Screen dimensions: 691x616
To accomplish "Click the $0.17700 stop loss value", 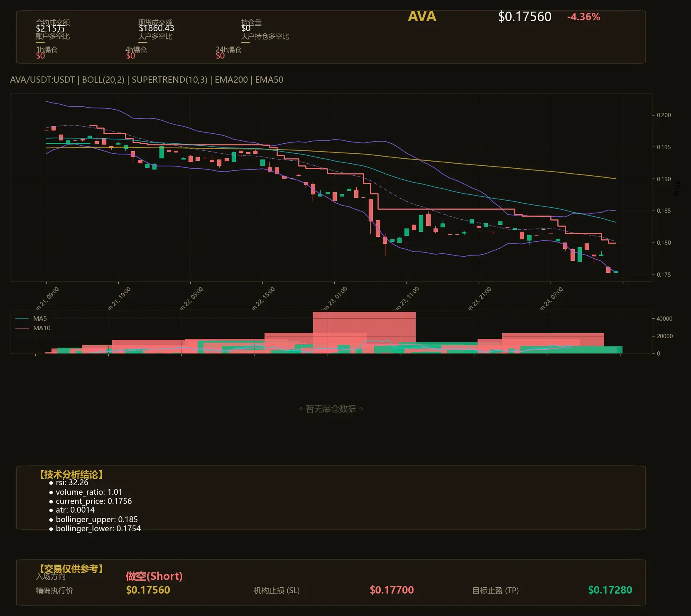I will [392, 590].
